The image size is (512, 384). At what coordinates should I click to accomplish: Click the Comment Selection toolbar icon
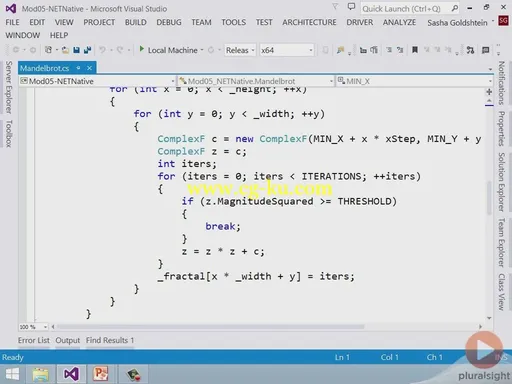tap(389, 50)
